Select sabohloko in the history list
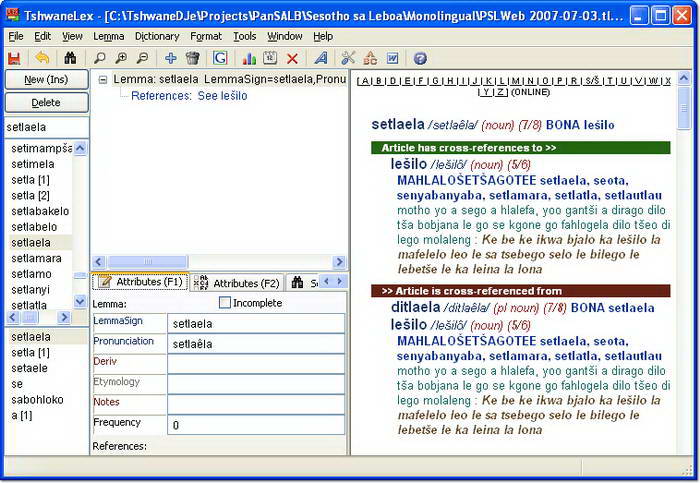This screenshot has height=483, width=700. [37, 400]
